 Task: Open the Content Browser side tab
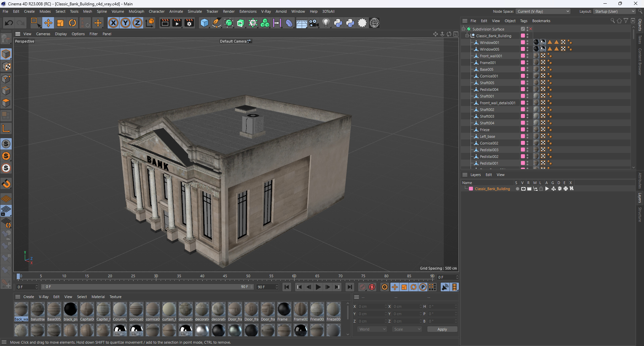point(640,62)
